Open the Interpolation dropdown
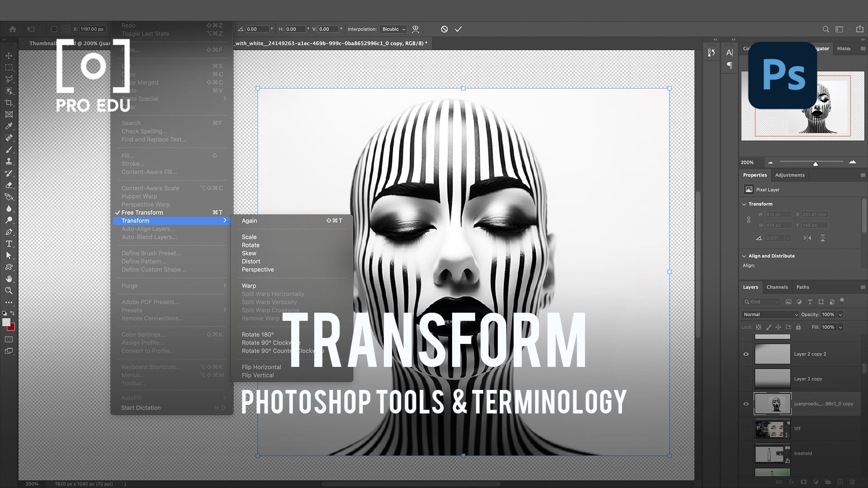 392,29
